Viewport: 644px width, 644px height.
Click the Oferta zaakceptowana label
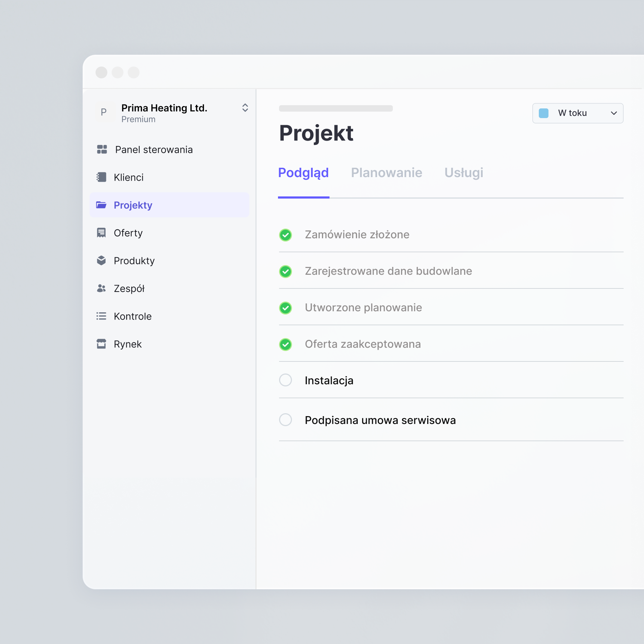(363, 344)
